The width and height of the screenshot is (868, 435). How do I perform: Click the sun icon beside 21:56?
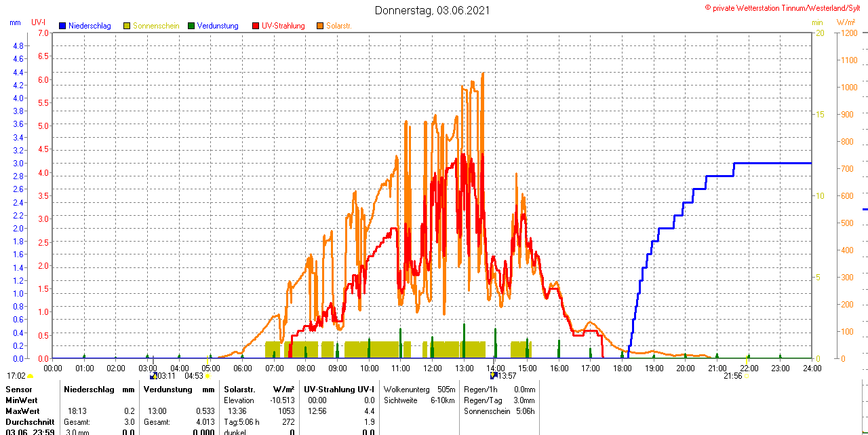747,375
